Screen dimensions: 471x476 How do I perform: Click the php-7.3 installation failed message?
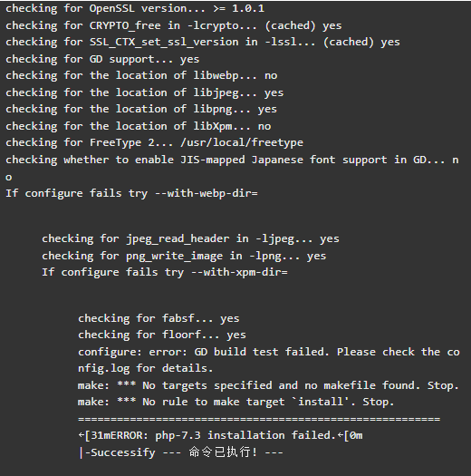pyautogui.click(x=220, y=435)
